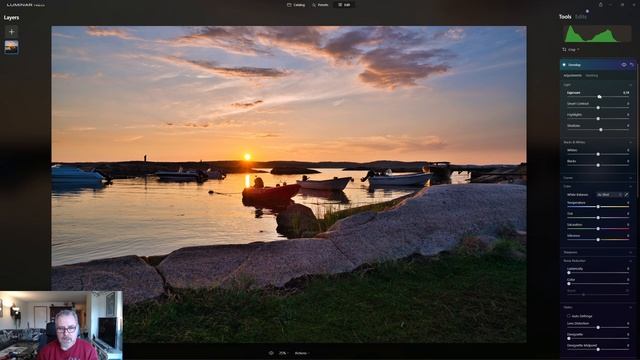The height and width of the screenshot is (360, 640).
Task: Open the 25% zoom level dropdown
Action: (283, 353)
